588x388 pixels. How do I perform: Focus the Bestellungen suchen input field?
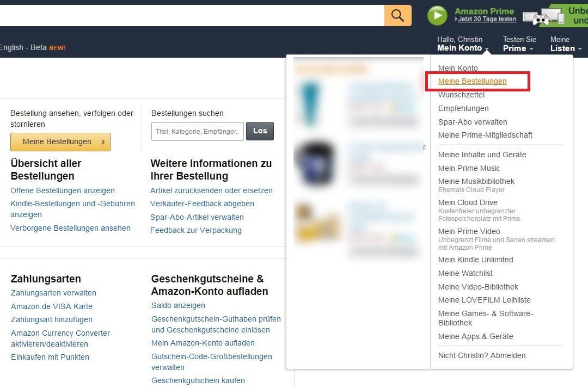[197, 131]
